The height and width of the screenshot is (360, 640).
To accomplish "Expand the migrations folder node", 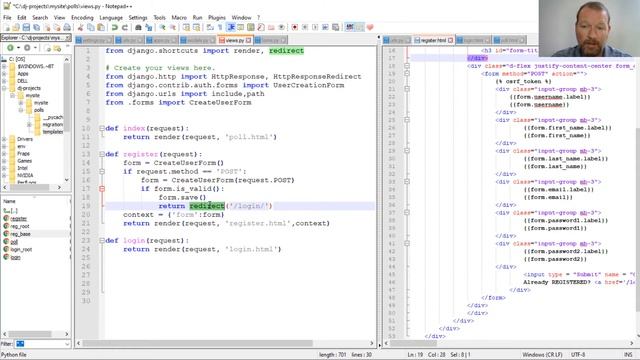I will pyautogui.click(x=29, y=124).
